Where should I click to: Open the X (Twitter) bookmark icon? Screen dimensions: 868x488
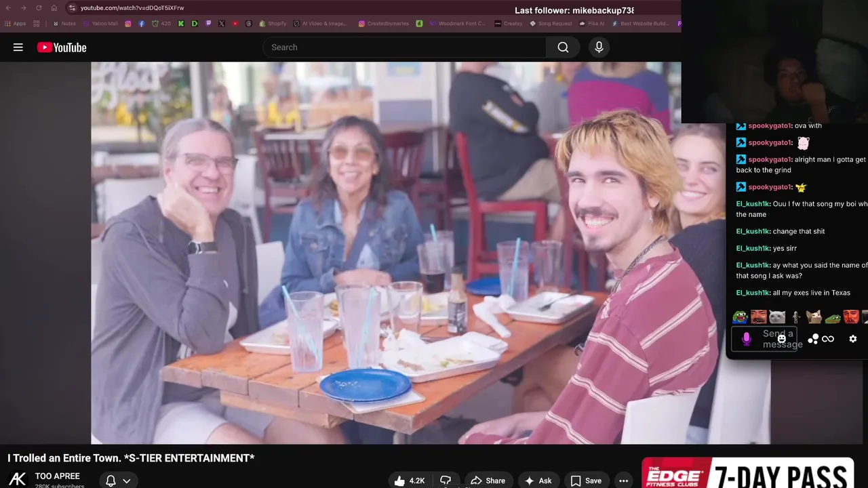(222, 23)
